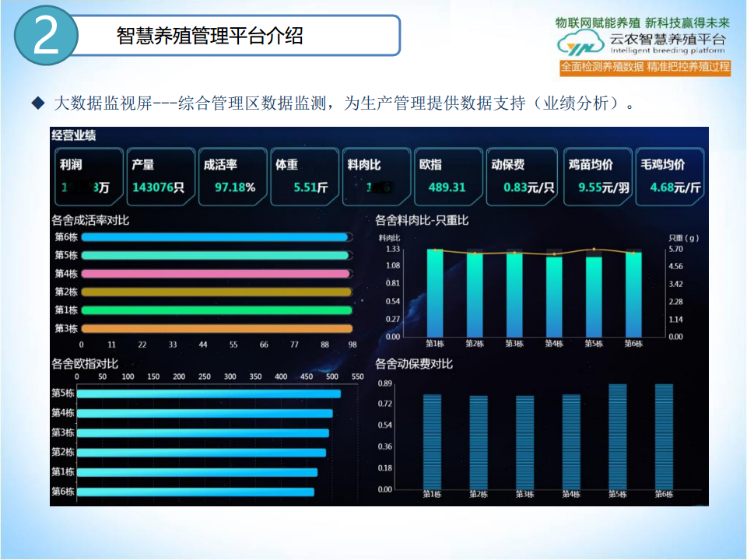
Task: Click the orange 全面检测养殖数据 banner
Action: pyautogui.click(x=645, y=67)
